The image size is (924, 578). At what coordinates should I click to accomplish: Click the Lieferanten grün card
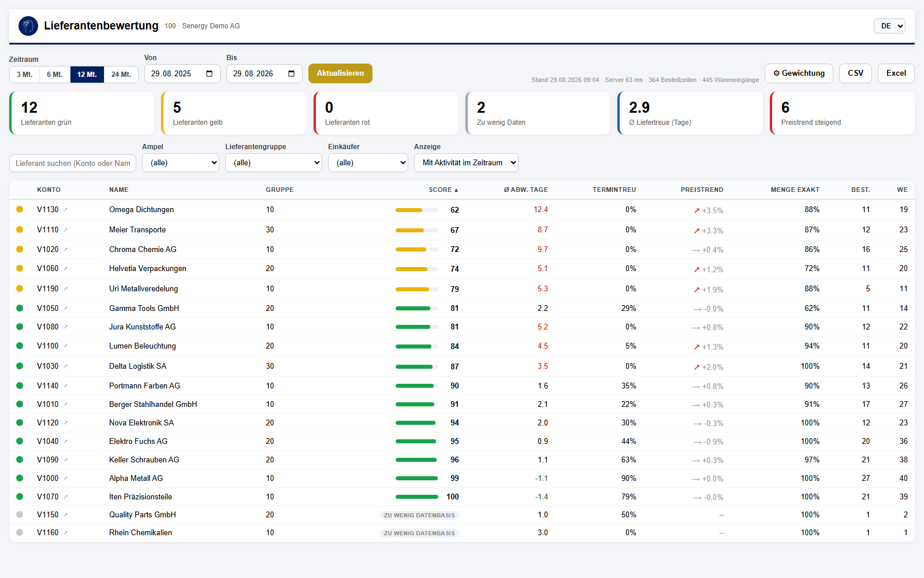click(x=82, y=113)
